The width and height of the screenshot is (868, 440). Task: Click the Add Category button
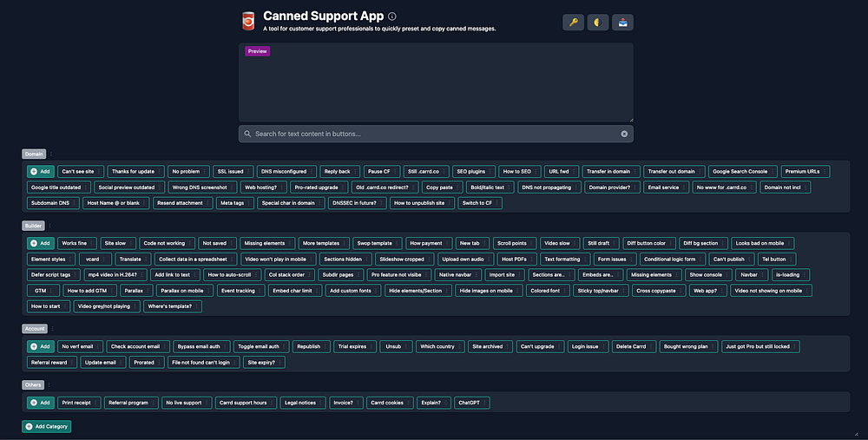47,427
